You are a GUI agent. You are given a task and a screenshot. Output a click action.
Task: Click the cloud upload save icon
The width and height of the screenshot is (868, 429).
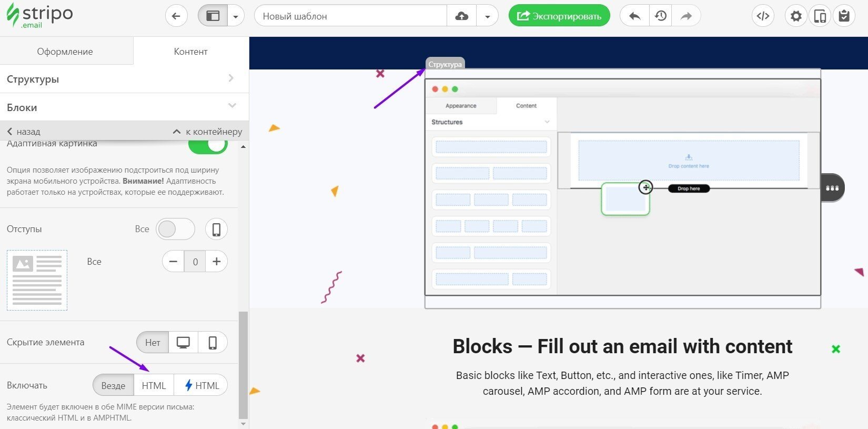coord(461,16)
